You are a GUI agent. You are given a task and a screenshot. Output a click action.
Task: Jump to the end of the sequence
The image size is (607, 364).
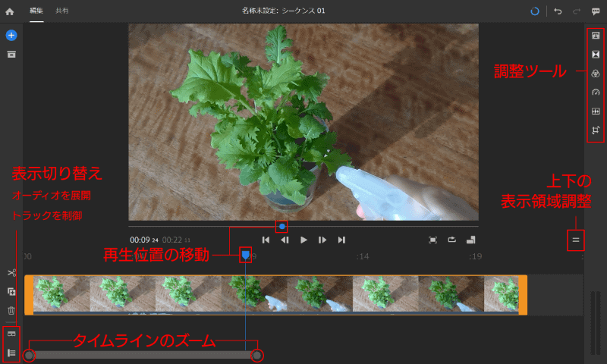[341, 240]
